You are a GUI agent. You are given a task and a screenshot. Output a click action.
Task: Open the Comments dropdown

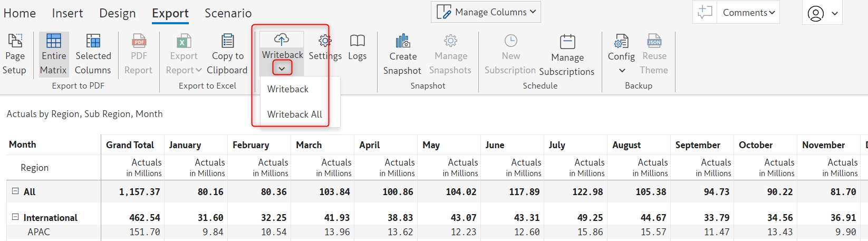point(748,13)
